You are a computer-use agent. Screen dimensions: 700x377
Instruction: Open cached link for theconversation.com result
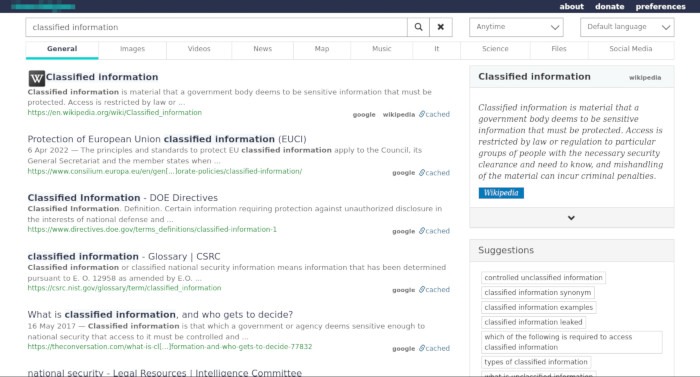[x=434, y=348]
